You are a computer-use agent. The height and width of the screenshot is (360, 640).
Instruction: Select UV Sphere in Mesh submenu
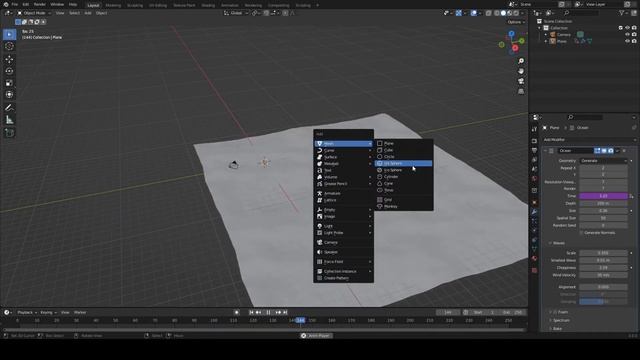pos(403,163)
